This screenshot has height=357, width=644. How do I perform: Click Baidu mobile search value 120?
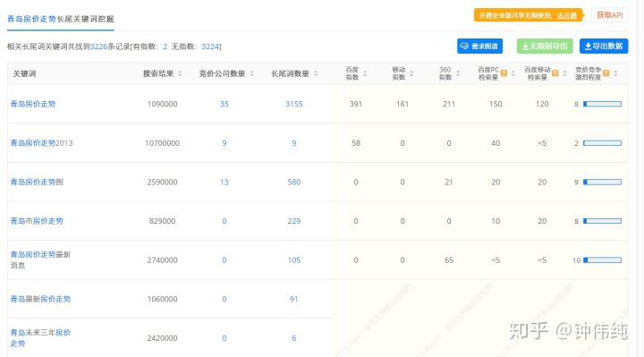pyautogui.click(x=542, y=104)
